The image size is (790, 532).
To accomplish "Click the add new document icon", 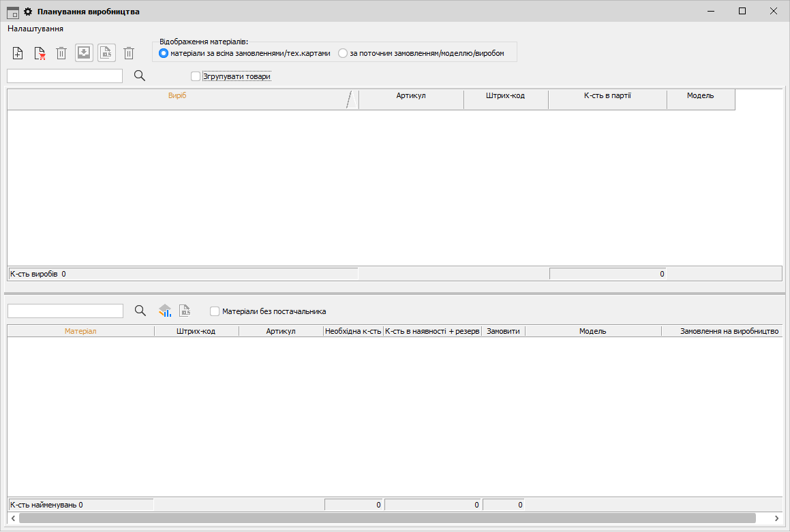I will tap(18, 53).
